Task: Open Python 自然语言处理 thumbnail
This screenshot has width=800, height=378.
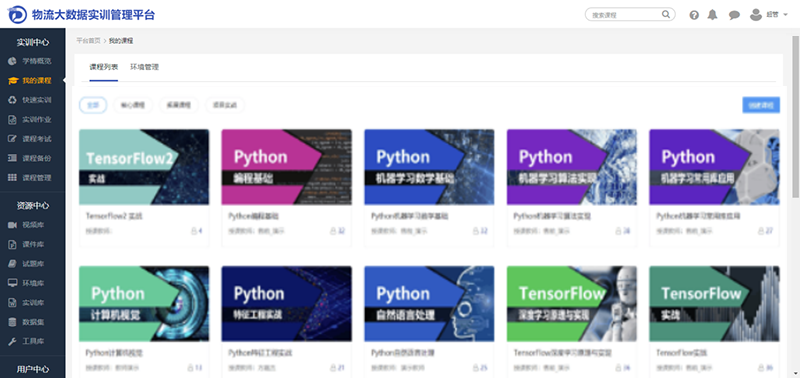Action: 429,304
